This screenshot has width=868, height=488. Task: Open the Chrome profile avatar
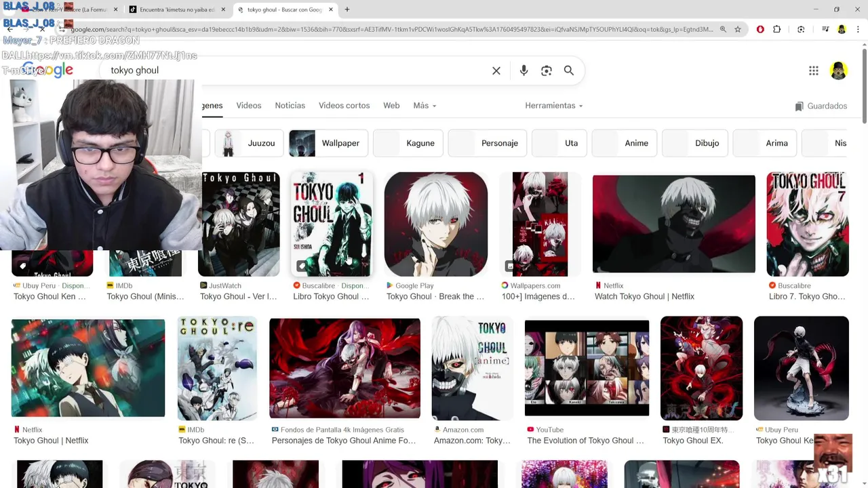pyautogui.click(x=842, y=29)
